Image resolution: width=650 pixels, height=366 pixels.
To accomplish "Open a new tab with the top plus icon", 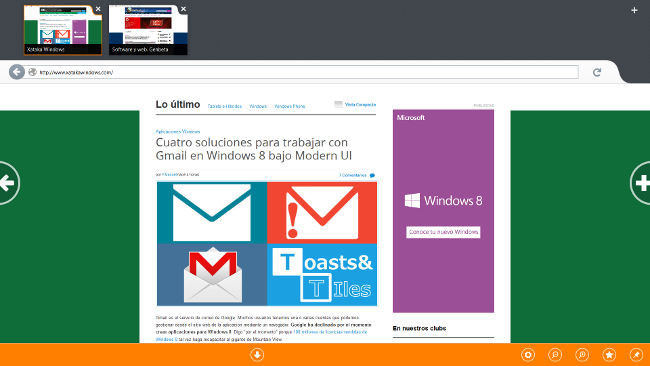I will point(634,10).
